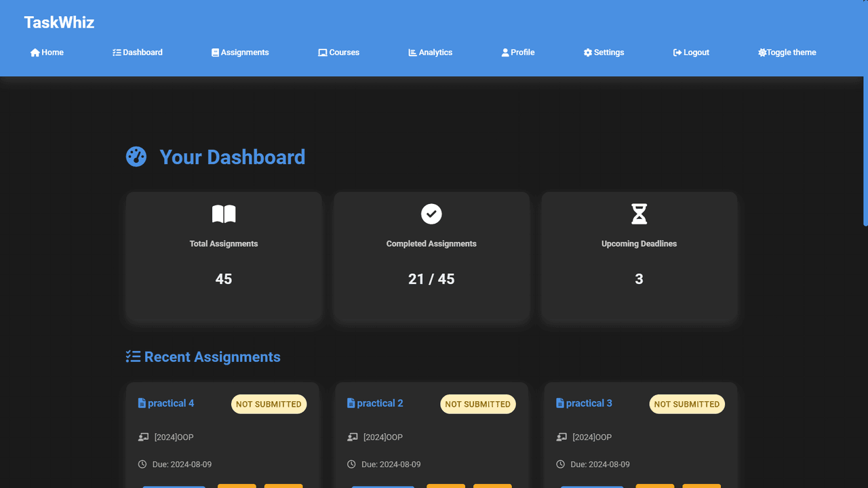Click the open book Total Assignments icon
Image resolution: width=868 pixels, height=488 pixels.
224,214
